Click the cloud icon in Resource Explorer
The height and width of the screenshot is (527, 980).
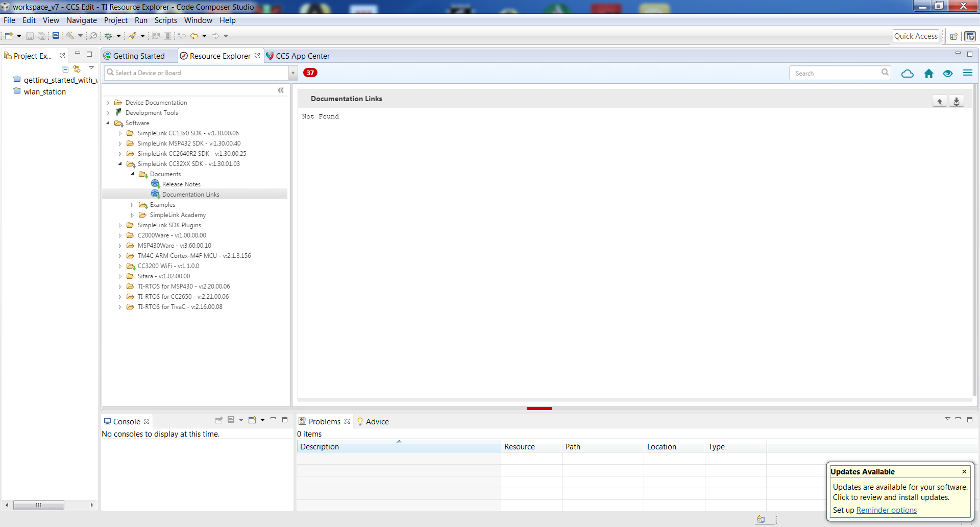pyautogui.click(x=908, y=74)
